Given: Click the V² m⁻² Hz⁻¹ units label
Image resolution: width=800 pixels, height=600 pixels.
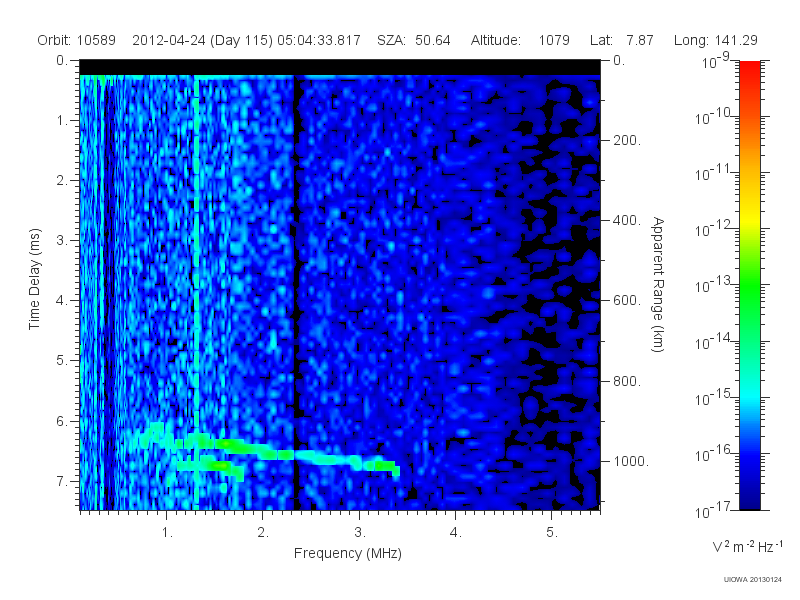Looking at the screenshot, I should click(747, 546).
